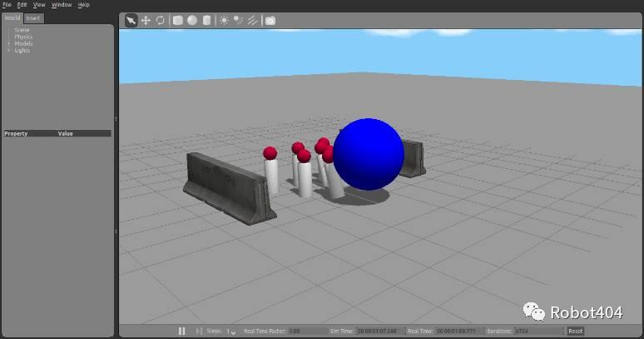Image resolution: width=644 pixels, height=339 pixels.
Task: Select the leftmost white pin with red ball
Action: 271,171
